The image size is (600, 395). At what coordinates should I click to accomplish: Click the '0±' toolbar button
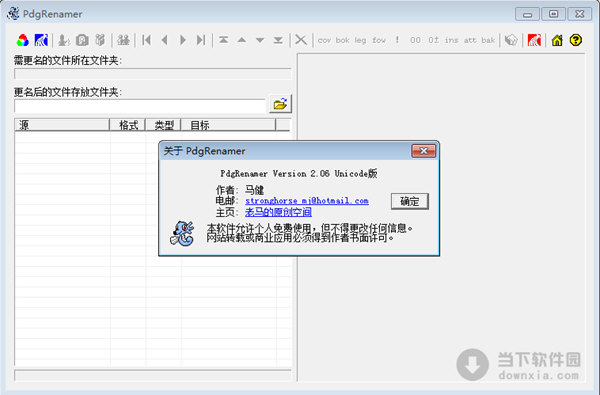click(x=434, y=40)
